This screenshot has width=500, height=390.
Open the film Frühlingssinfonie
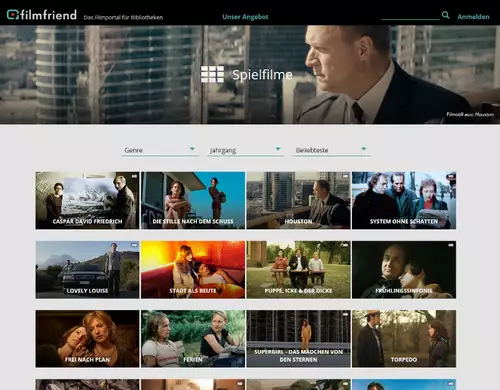[404, 269]
